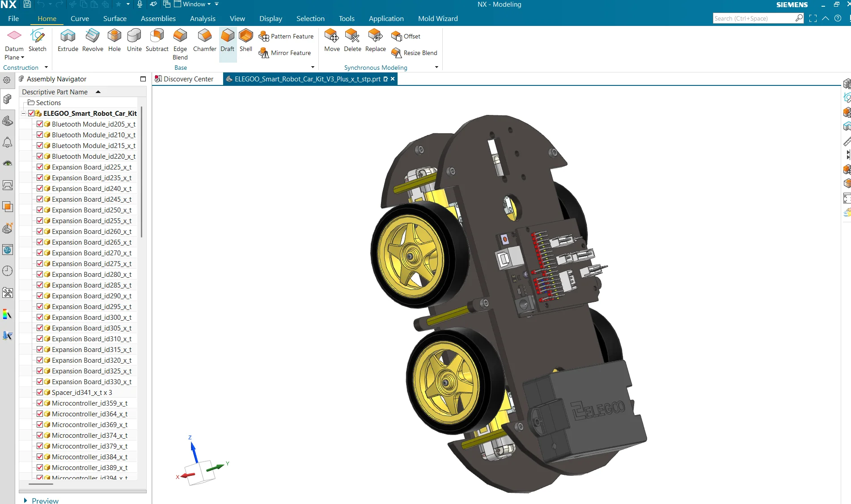The width and height of the screenshot is (851, 504).
Task: Click the Resize Blend tool
Action: coord(415,53)
